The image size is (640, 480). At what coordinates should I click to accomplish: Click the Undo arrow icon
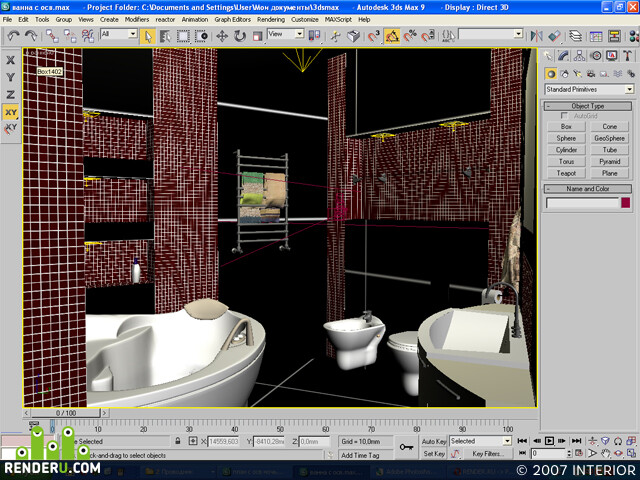13,36
